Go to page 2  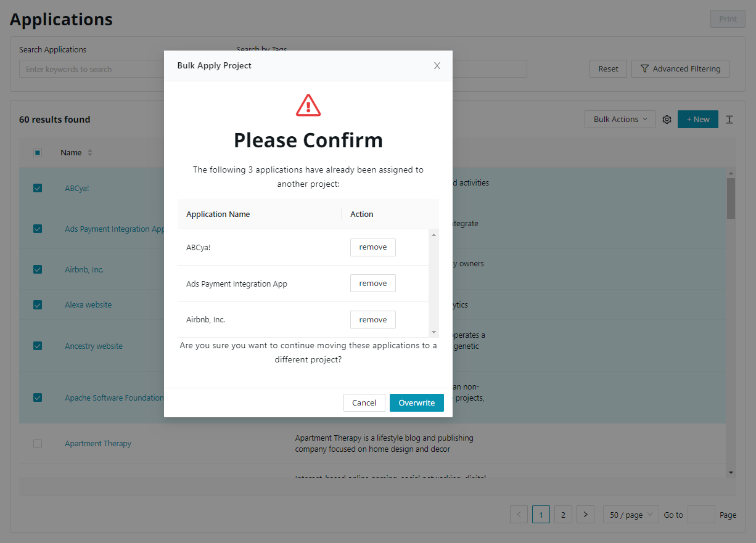(x=563, y=515)
